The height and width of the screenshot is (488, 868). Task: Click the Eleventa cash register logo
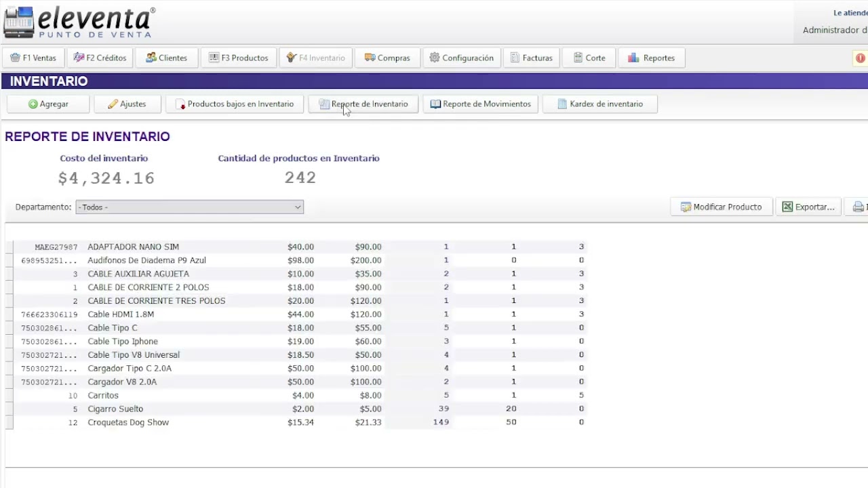(x=18, y=22)
